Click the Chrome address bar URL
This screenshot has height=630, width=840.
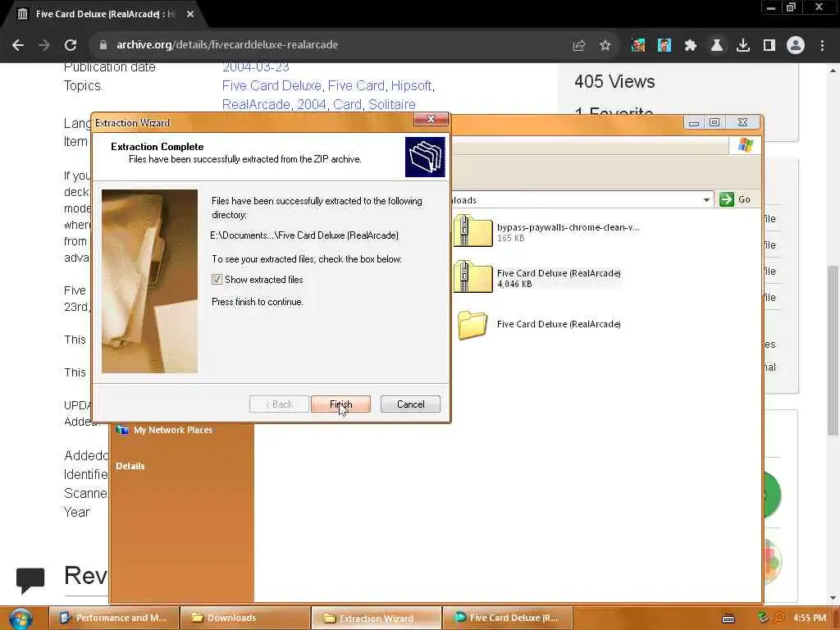pos(227,45)
